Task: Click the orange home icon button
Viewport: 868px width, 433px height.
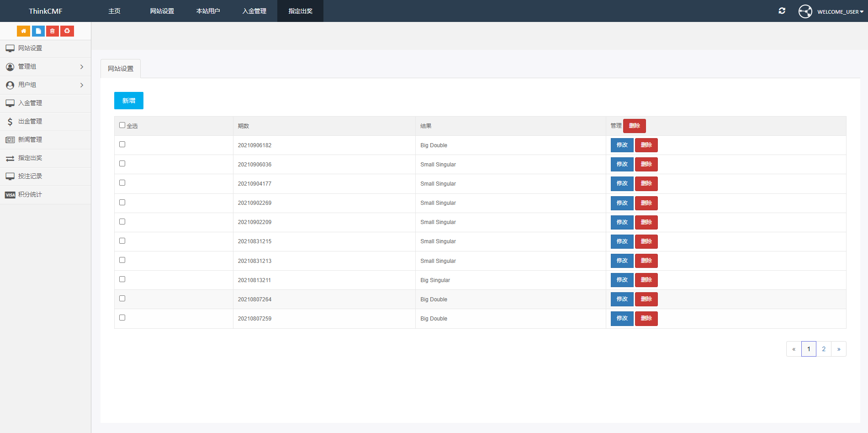Action: [x=23, y=31]
